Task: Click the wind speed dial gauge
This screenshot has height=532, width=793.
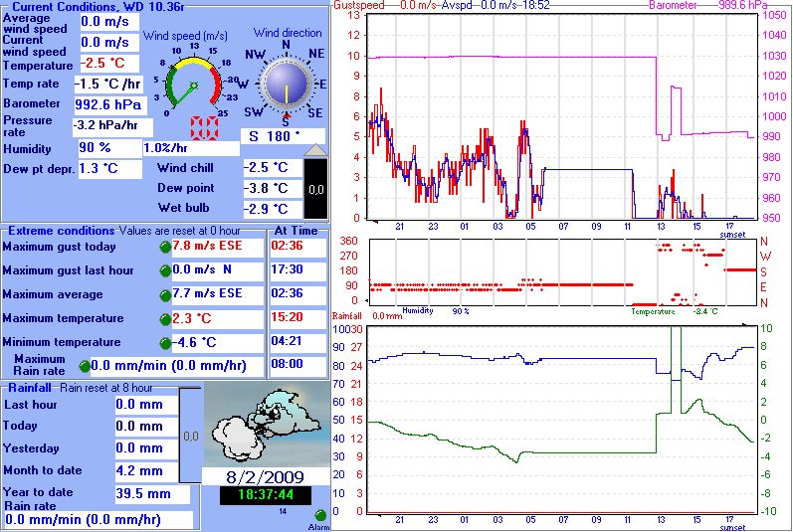Action: [x=197, y=85]
